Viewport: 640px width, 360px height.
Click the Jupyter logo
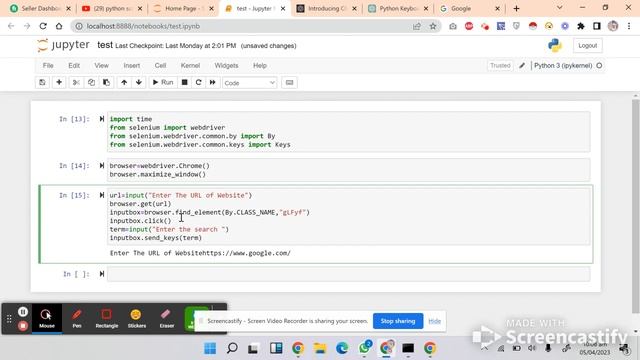64,45
